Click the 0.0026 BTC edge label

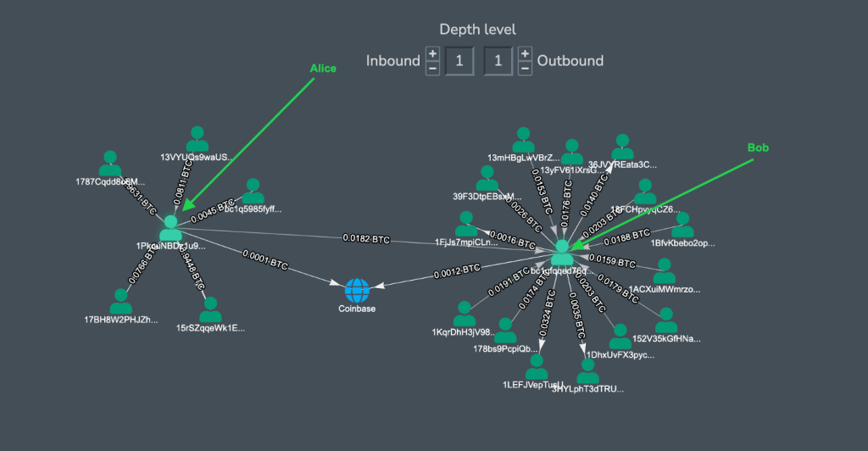[x=523, y=216]
